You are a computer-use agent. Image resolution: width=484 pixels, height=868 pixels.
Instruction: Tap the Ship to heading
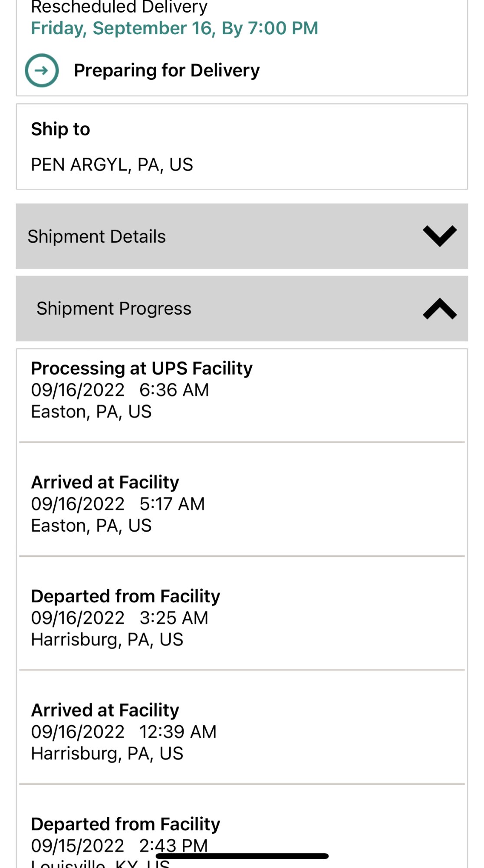pyautogui.click(x=60, y=129)
